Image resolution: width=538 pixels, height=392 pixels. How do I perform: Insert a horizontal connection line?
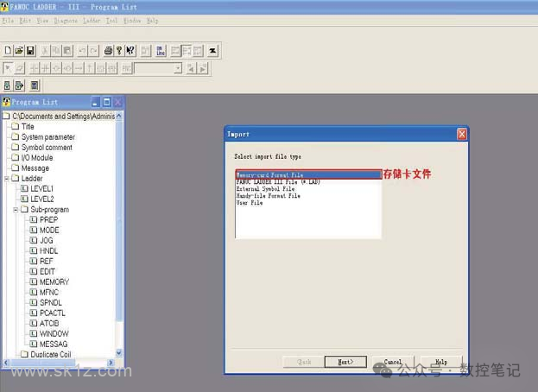click(79, 68)
